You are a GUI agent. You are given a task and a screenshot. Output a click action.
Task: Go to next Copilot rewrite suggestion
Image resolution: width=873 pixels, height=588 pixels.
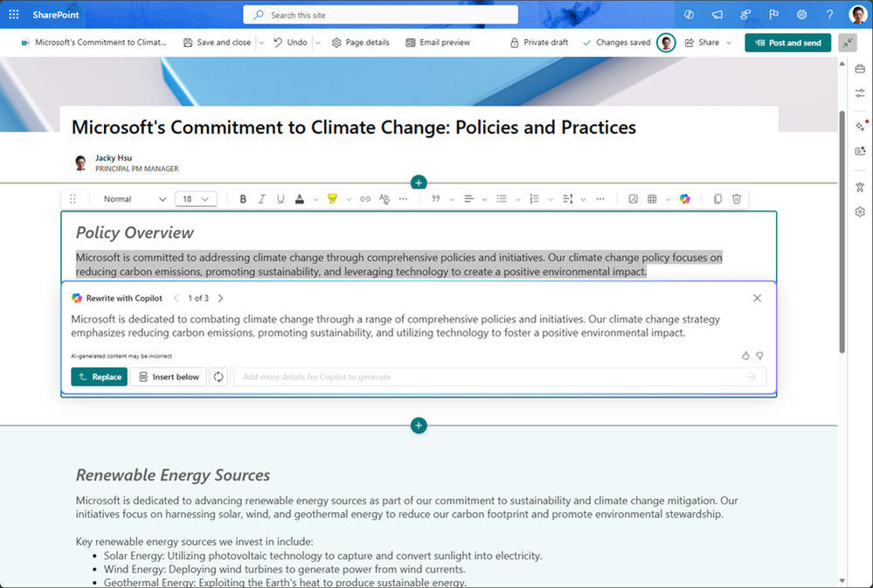[x=220, y=298]
